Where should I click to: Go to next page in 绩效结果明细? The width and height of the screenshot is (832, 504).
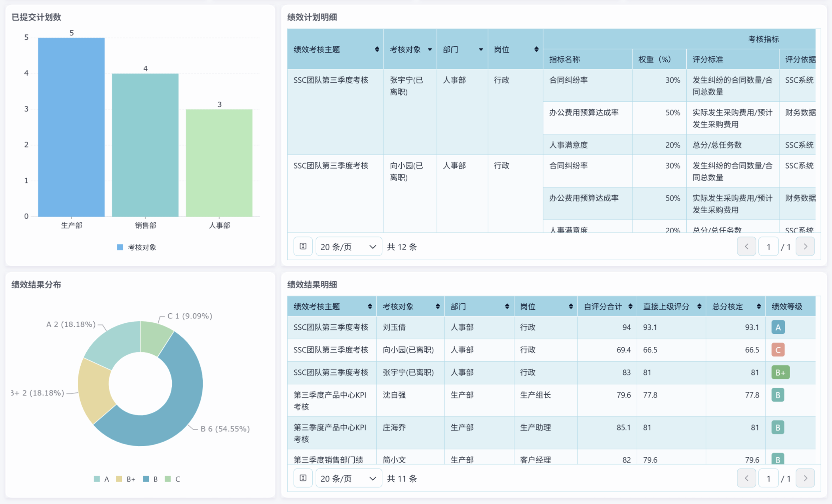[805, 478]
